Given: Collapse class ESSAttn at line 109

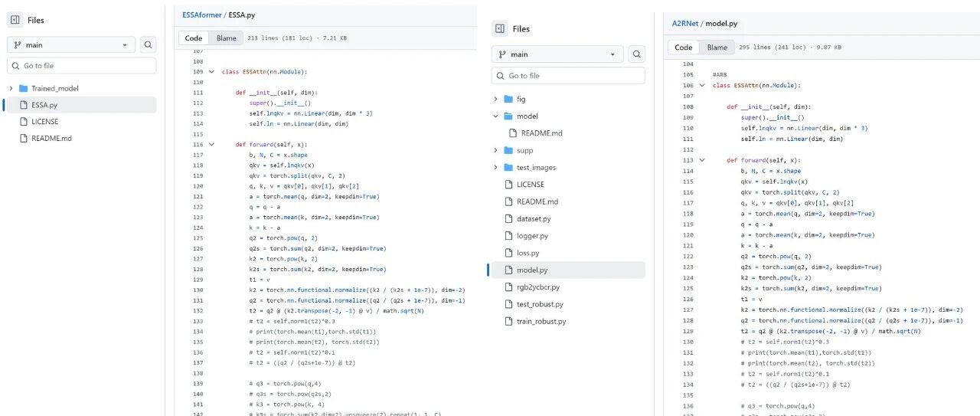Looking at the screenshot, I should (x=211, y=71).
